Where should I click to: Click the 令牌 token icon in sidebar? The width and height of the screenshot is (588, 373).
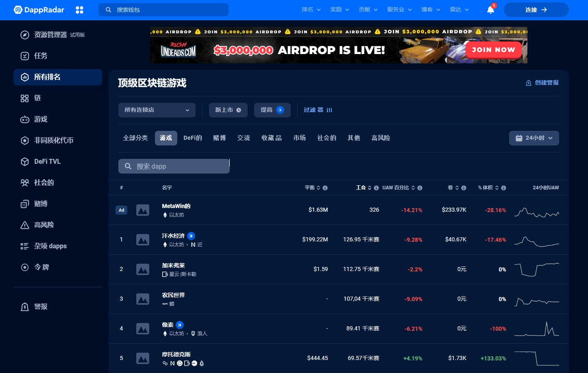25,267
